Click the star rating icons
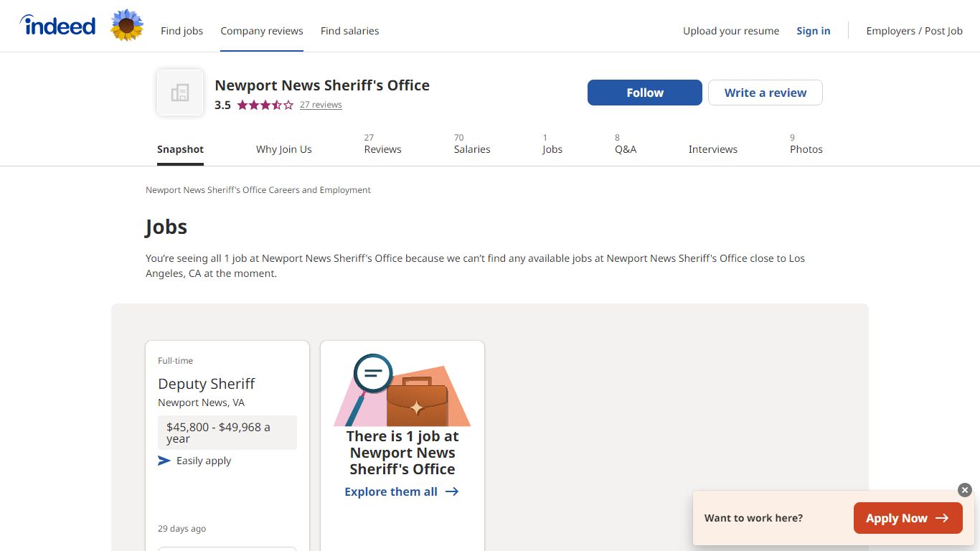The image size is (980, 551). coord(265,105)
